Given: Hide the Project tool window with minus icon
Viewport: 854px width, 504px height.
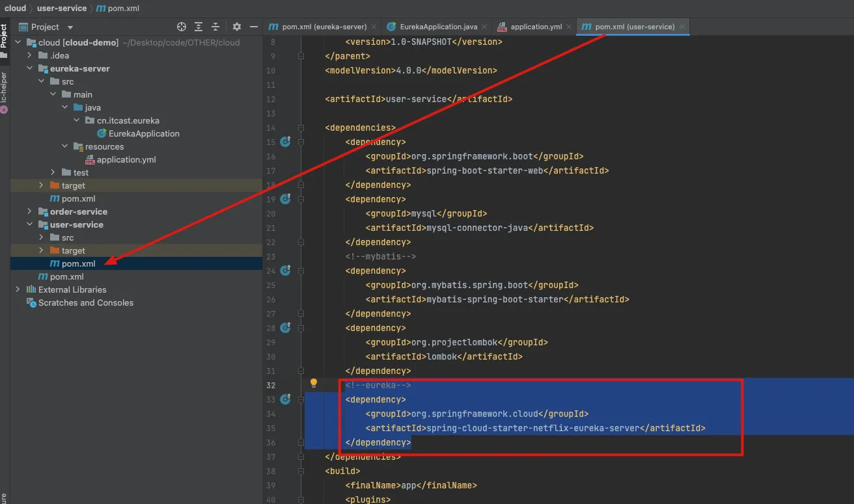Looking at the screenshot, I should [253, 27].
